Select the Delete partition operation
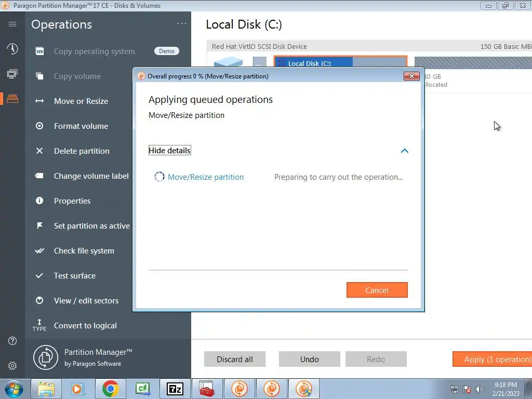532x399 pixels. (x=82, y=151)
